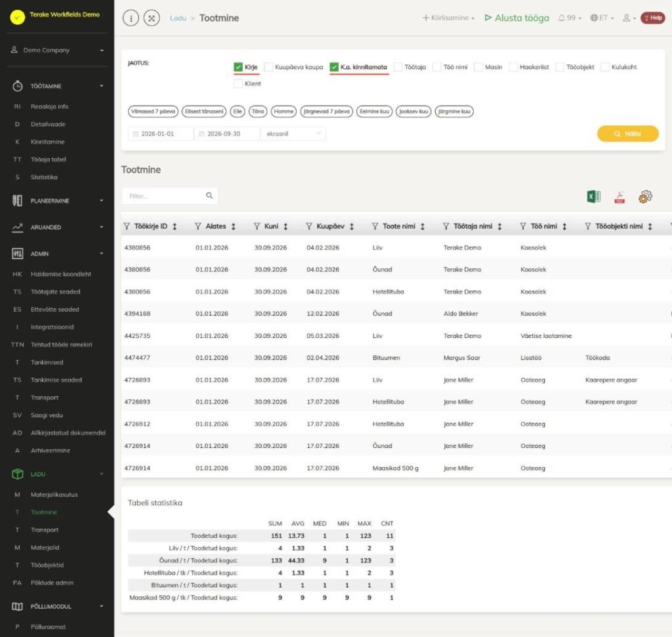Expand the PLANEERIMINE sidebar section
This screenshot has width=672, height=637.
(x=57, y=201)
